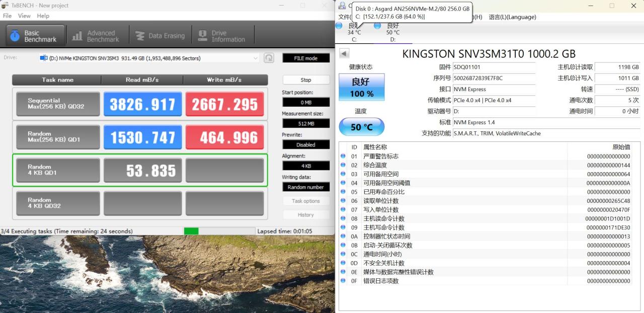Screen dimensions: 644x313
Task: Click the random 256 KB write result 464.996
Action: pos(224,137)
